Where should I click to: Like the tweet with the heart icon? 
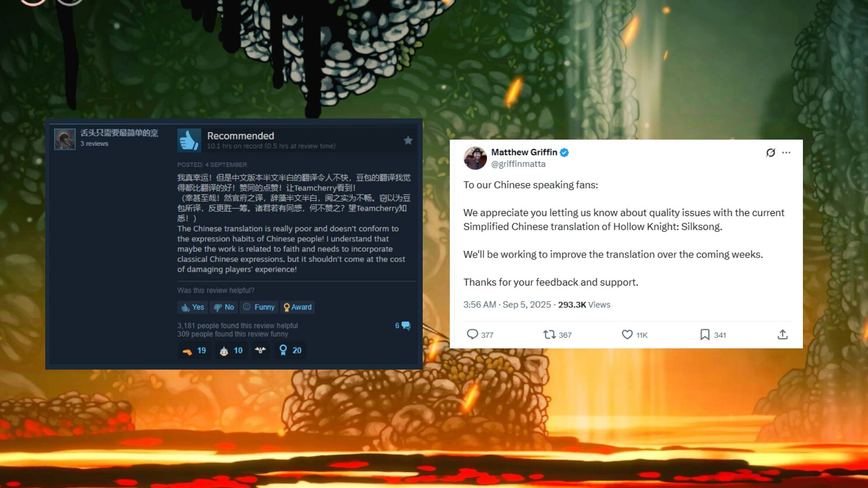point(627,334)
